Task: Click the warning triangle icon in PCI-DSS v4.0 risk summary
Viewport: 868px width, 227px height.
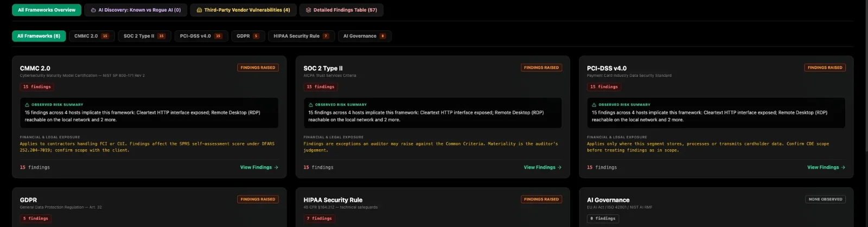Action: point(594,105)
